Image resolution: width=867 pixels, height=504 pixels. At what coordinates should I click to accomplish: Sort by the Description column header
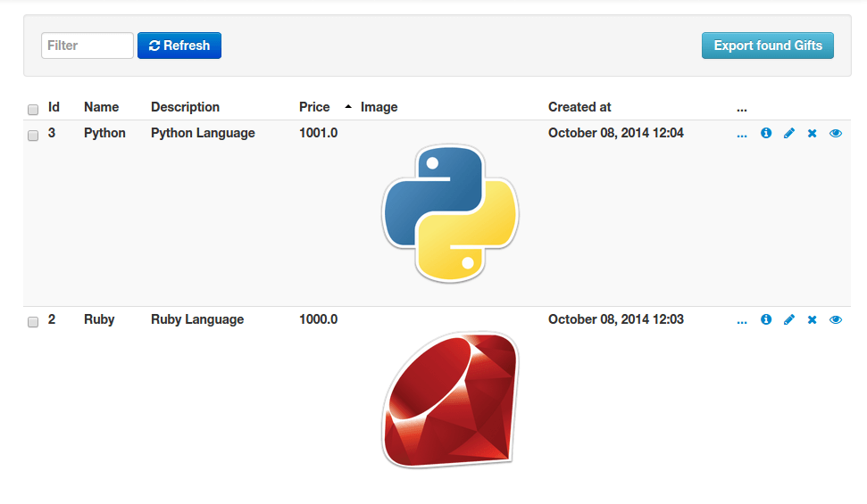coord(185,107)
